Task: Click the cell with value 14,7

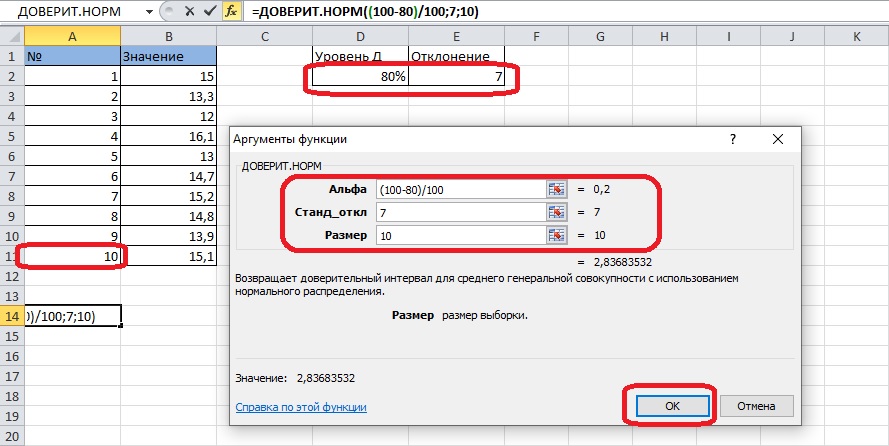Action: (168, 176)
